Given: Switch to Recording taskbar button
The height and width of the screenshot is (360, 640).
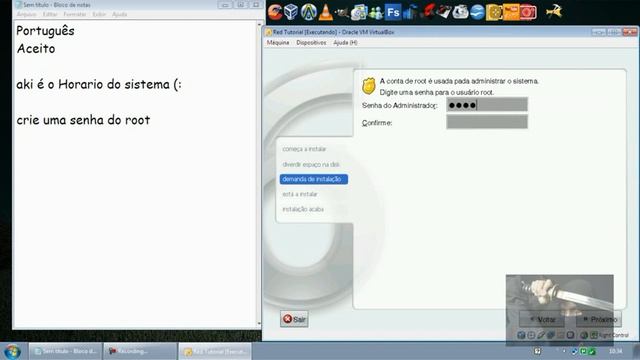Looking at the screenshot, I should click(x=140, y=351).
